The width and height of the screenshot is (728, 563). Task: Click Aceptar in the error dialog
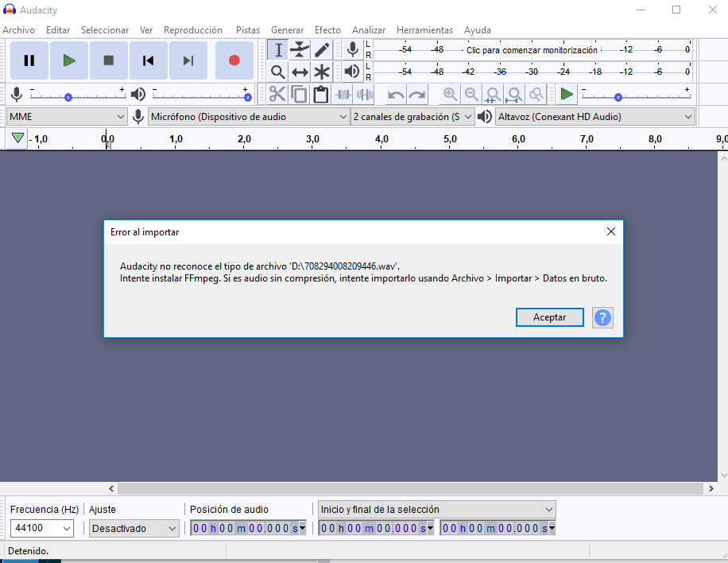click(x=550, y=317)
